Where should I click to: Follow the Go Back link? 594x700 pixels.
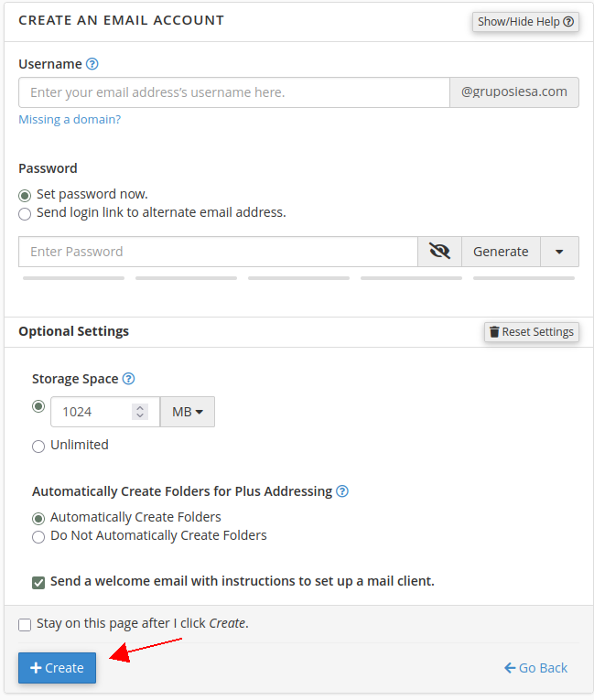pos(536,668)
